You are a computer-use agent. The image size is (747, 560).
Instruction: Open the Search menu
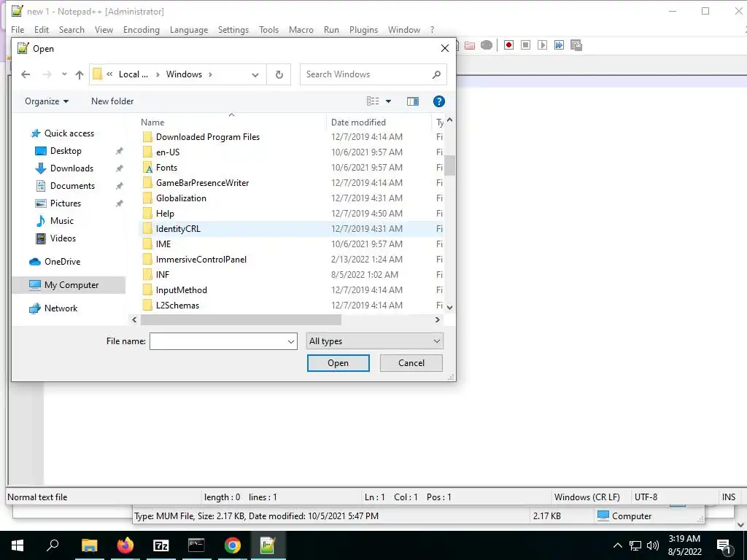point(71,29)
